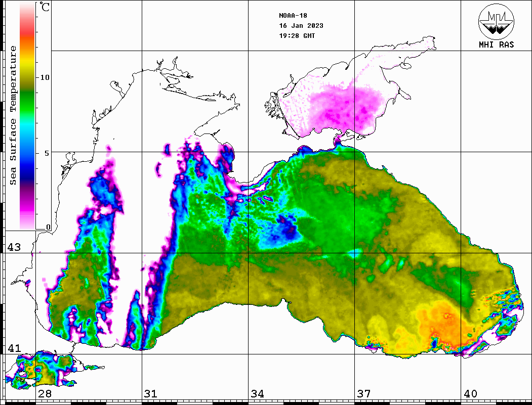Click the 10 value on temperature scale
The width and height of the screenshot is (532, 405).
[x=45, y=77]
